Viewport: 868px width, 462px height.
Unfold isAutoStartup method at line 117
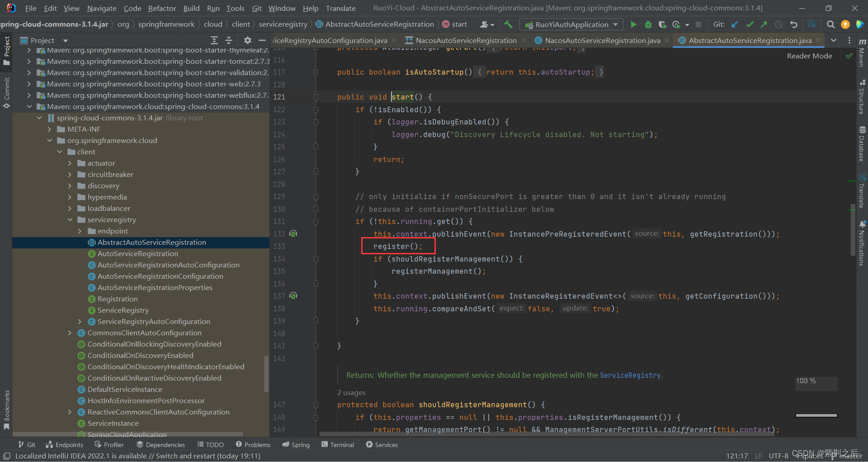point(316,72)
